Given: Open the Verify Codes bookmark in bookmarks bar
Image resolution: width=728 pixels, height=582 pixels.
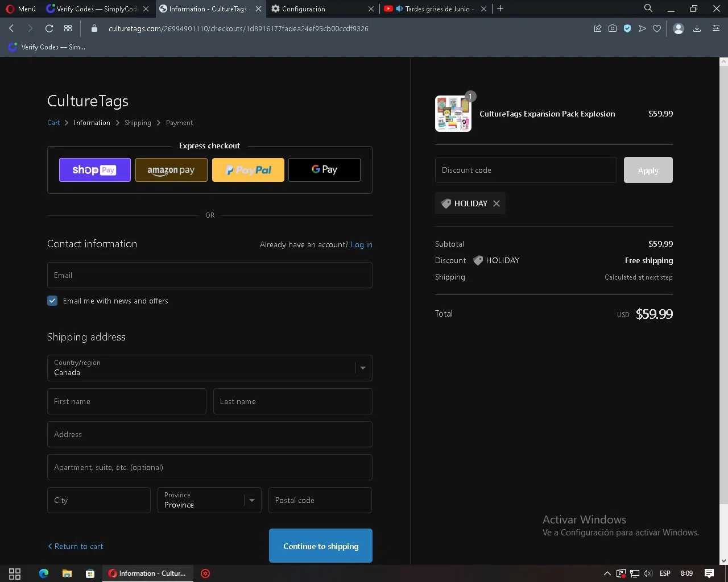Looking at the screenshot, I should click(x=47, y=47).
